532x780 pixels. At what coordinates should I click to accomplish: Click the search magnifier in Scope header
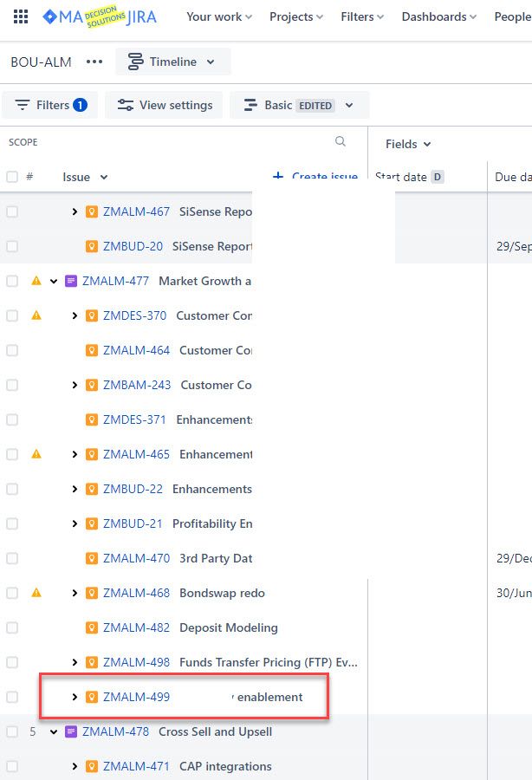(341, 141)
